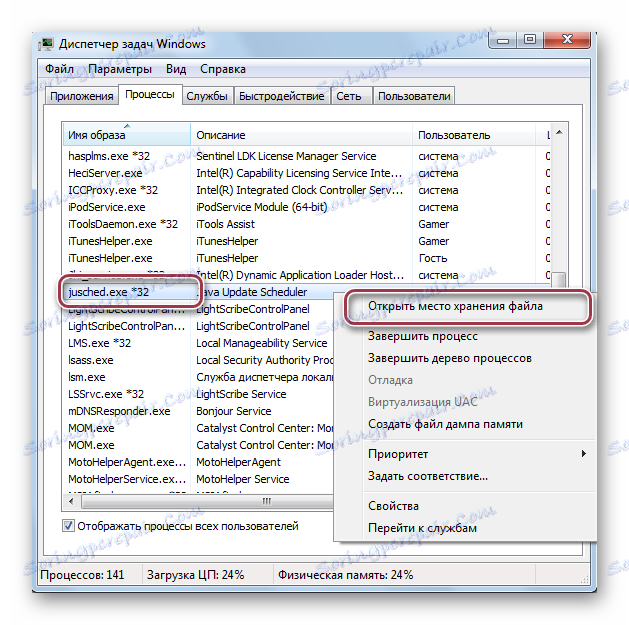This screenshot has width=629, height=625.
Task: Toggle Отображать процессы всех пользователей checkbox
Action: [68, 526]
